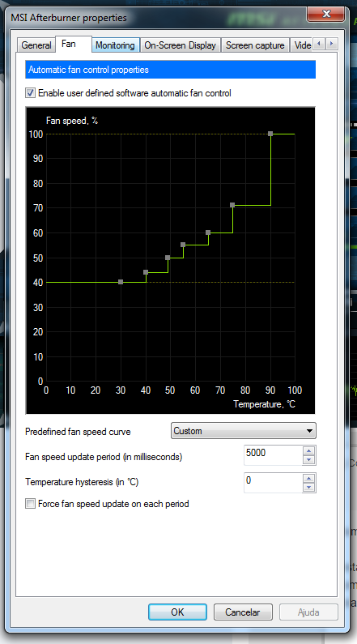Viewport: 357px width, 644px height.
Task: Increase temperature hysteresis with up arrow
Action: [308, 478]
